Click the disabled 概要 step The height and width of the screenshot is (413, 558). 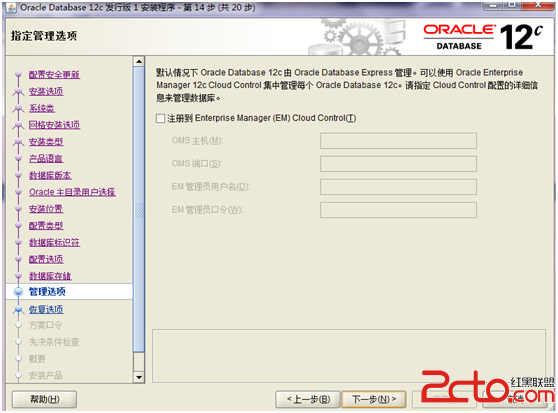point(37,359)
